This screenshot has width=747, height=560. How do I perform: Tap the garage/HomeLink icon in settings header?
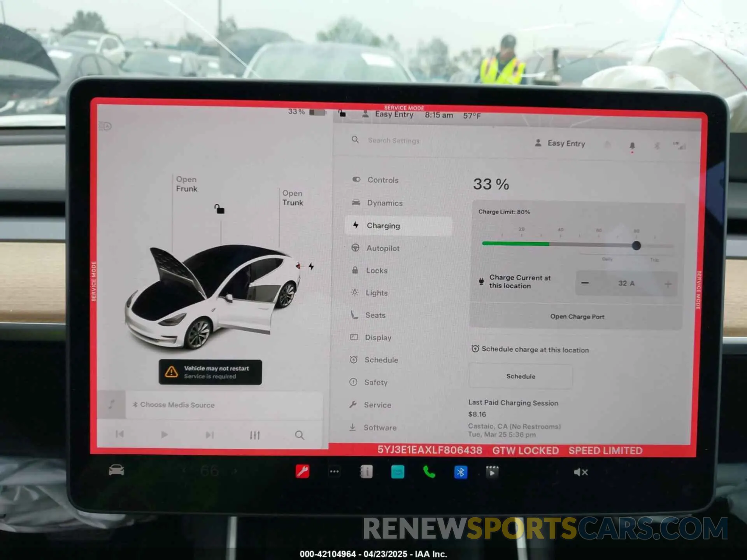point(607,145)
